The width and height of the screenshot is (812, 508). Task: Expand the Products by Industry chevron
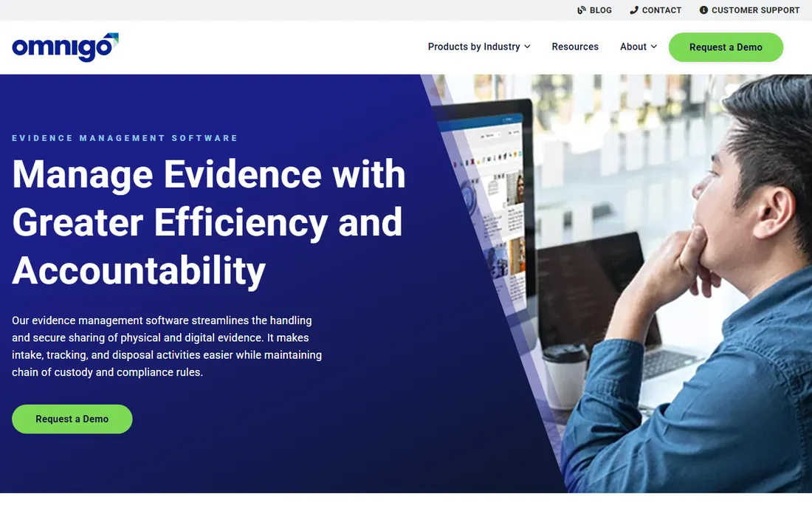(527, 47)
